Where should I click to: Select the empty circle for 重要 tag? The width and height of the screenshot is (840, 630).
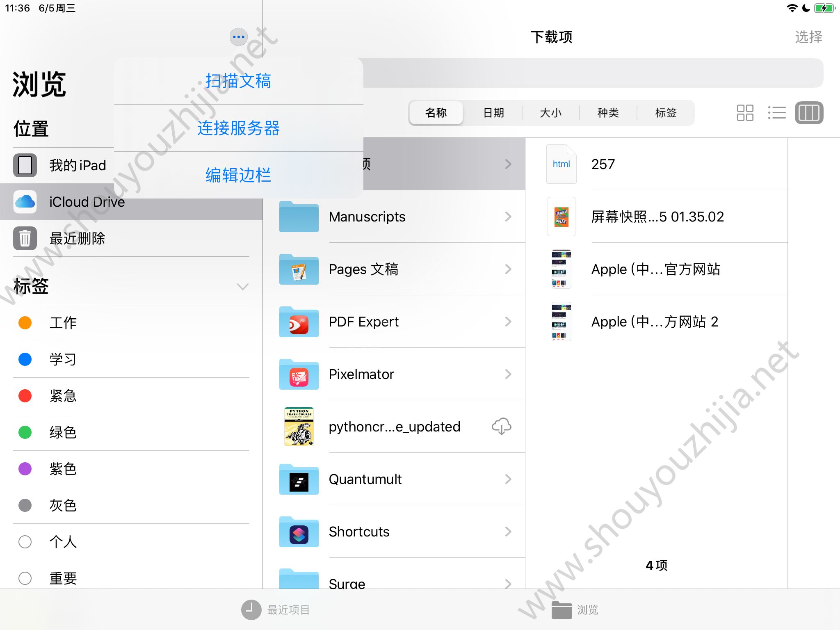click(25, 578)
